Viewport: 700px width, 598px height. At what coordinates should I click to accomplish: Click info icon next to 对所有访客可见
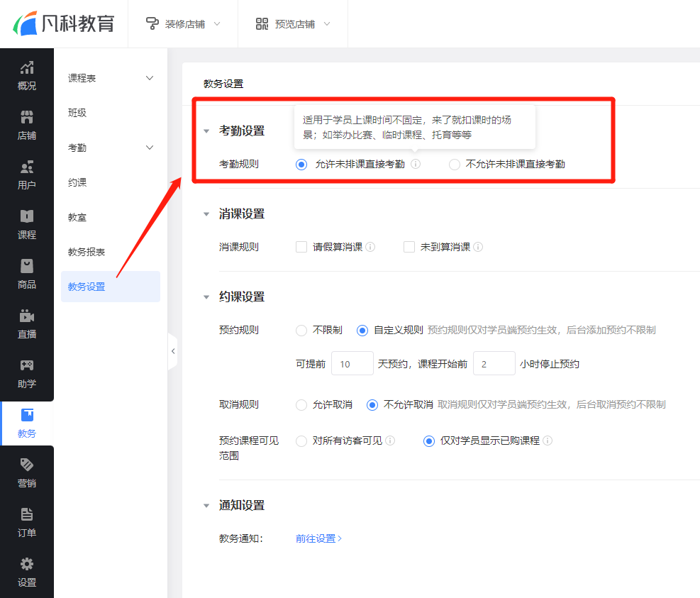390,441
